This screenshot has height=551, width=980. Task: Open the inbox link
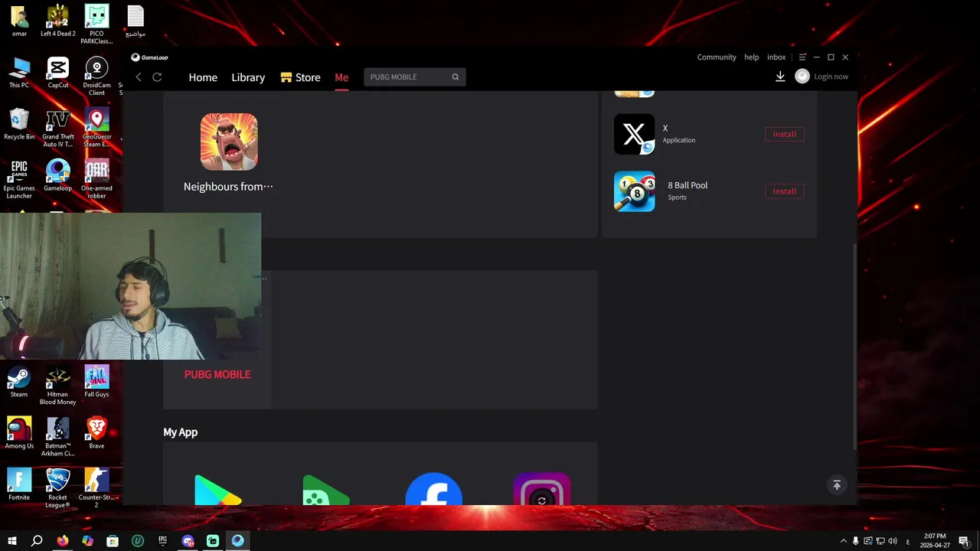coord(776,57)
